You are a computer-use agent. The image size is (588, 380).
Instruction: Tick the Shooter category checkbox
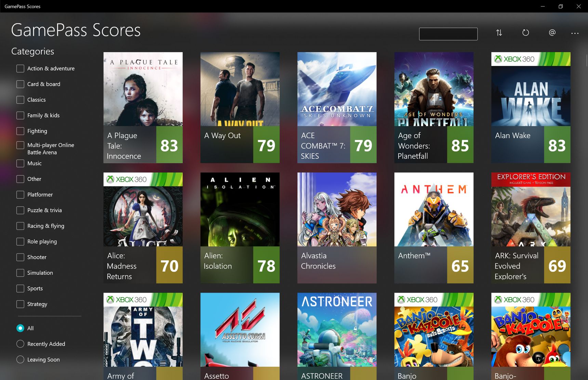tap(20, 257)
